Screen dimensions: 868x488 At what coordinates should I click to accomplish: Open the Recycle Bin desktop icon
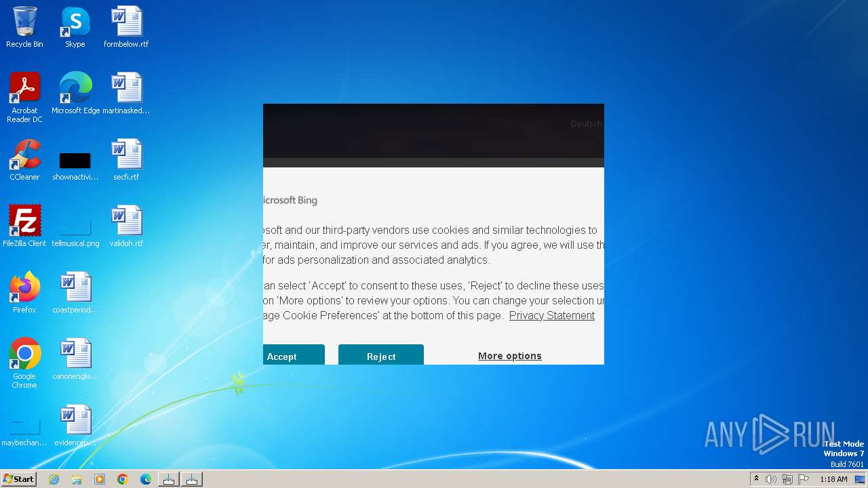tap(24, 27)
